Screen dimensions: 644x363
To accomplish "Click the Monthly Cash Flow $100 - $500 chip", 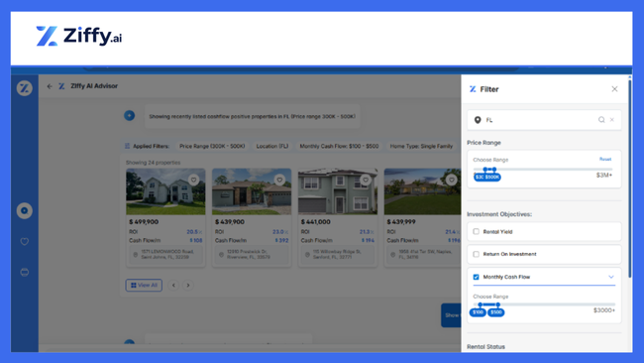I will click(339, 146).
